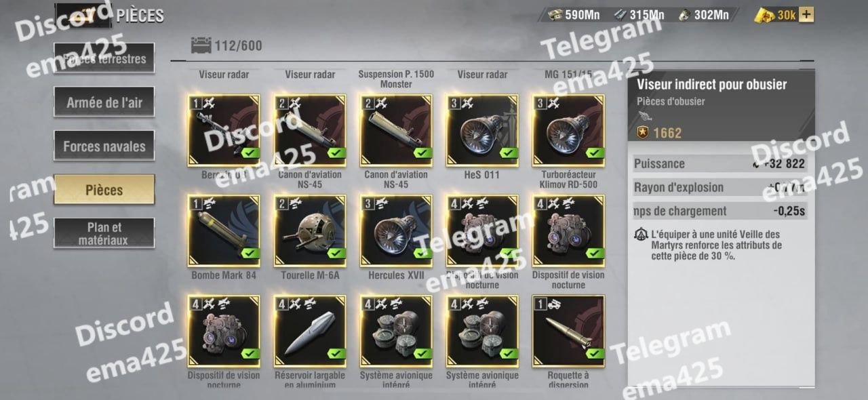The image size is (868, 400).
Task: Click the gold plus icon to add gold
Action: pyautogui.click(x=806, y=14)
